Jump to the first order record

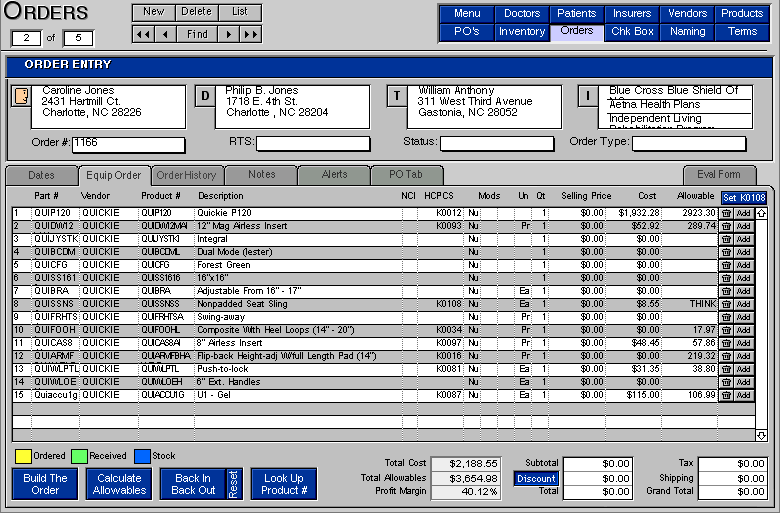pyautogui.click(x=144, y=34)
